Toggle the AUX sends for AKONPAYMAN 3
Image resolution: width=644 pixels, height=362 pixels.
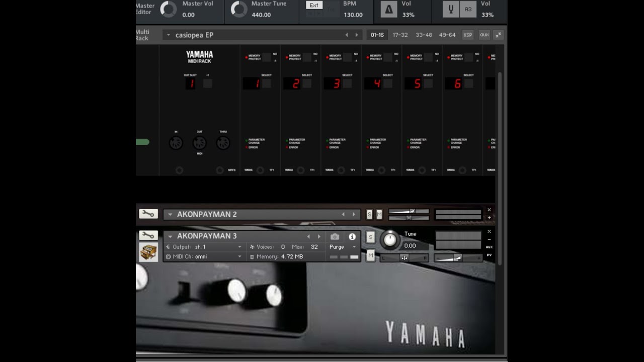point(489,247)
